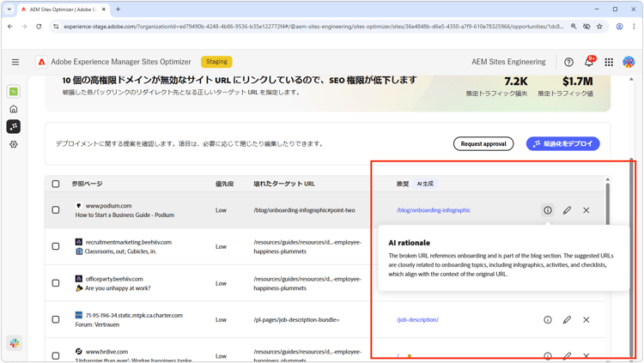Click www.hrdive.com referring domain
The width and height of the screenshot is (644, 363).
pos(106,352)
